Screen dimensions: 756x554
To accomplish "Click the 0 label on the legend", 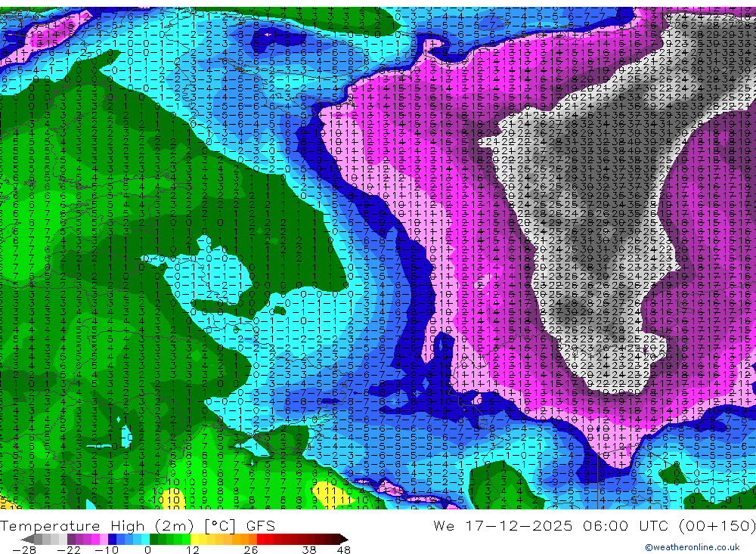I will pos(148,550).
